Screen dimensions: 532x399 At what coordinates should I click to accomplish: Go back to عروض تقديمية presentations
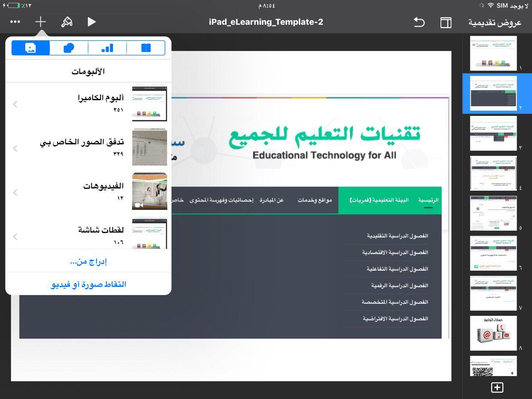pyautogui.click(x=495, y=22)
